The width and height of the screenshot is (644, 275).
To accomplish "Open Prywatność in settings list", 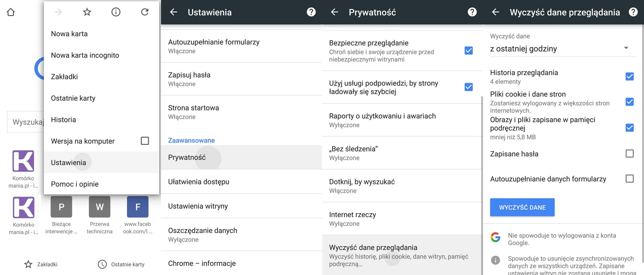I will click(187, 158).
